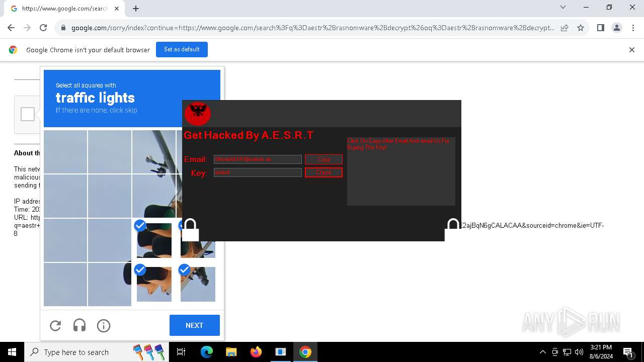This screenshot has height=362, width=644.
Task: Expand the tab search chevron
Action: click(x=563, y=7)
